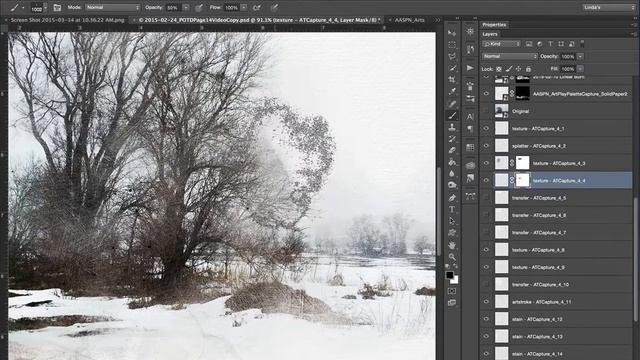This screenshot has width=640, height=360.
Task: Enable airbrush build-up icon next to Flow
Action: tap(257, 7)
